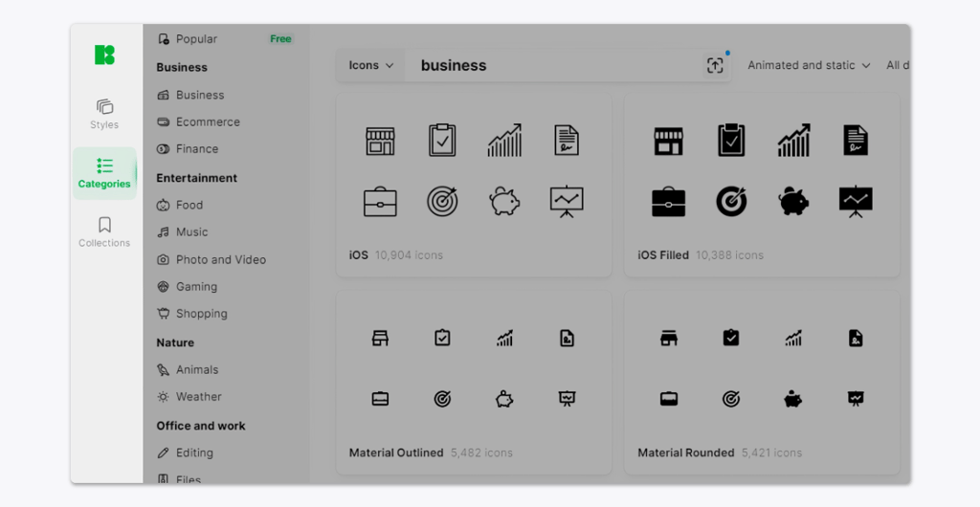Select the iOS briefcase icon

coord(380,202)
